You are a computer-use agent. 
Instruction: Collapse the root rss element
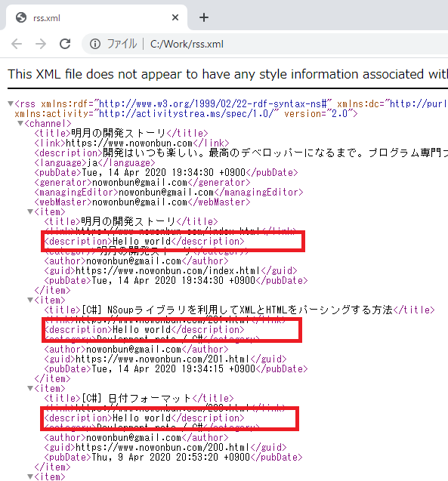pyautogui.click(x=11, y=103)
